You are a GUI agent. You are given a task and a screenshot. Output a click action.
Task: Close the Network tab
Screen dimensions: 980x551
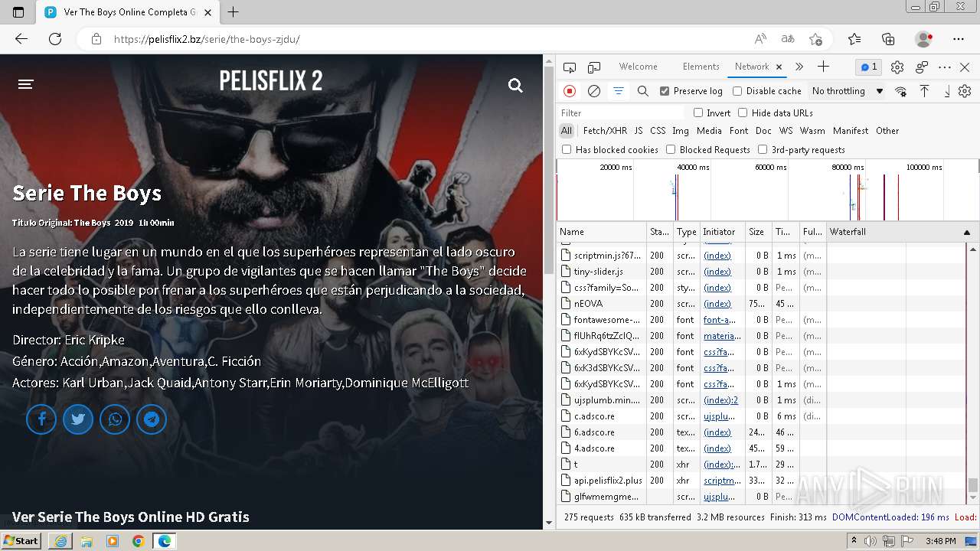[779, 67]
